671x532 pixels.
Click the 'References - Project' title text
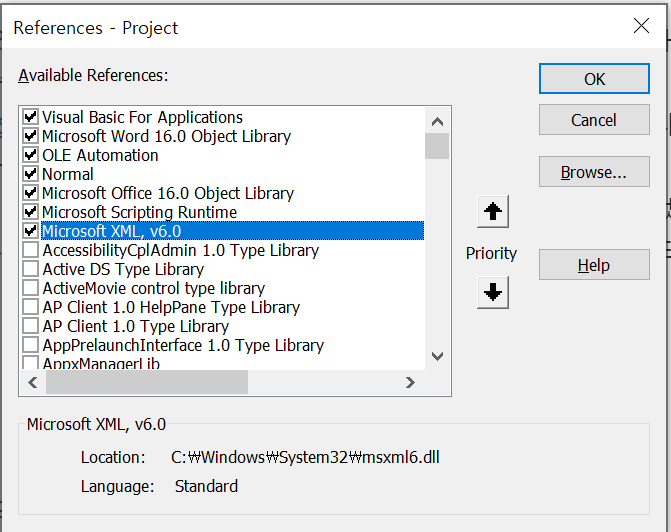click(95, 28)
